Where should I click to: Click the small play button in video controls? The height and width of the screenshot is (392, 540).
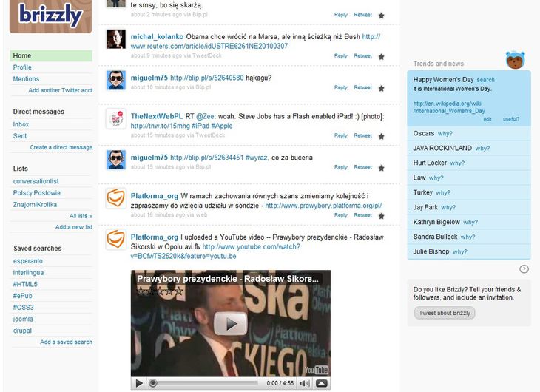tap(139, 383)
